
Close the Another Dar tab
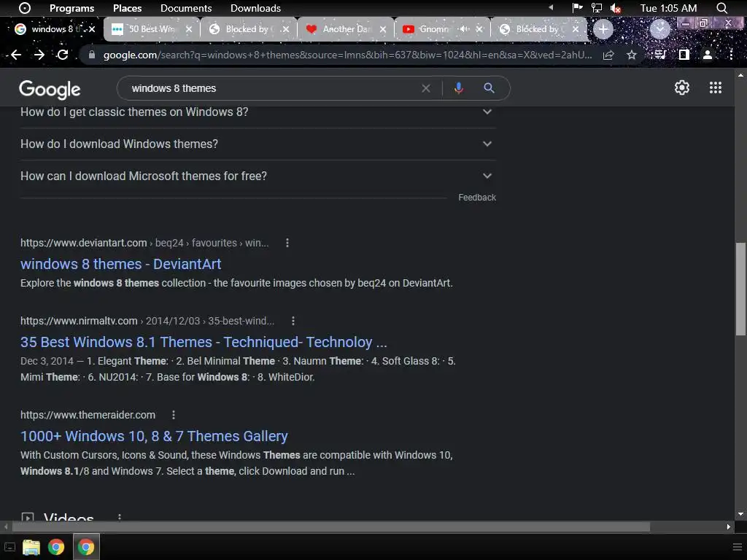(382, 29)
